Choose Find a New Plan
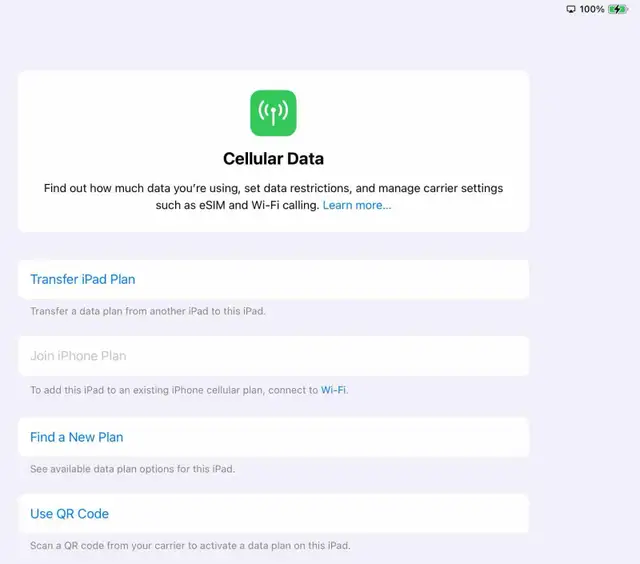 click(x=273, y=437)
